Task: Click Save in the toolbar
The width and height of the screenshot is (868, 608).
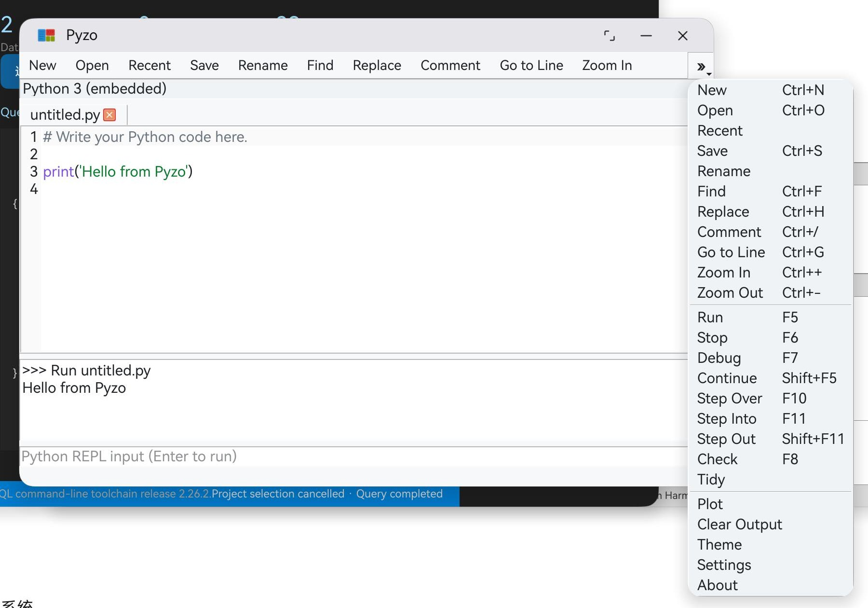Action: 204,65
